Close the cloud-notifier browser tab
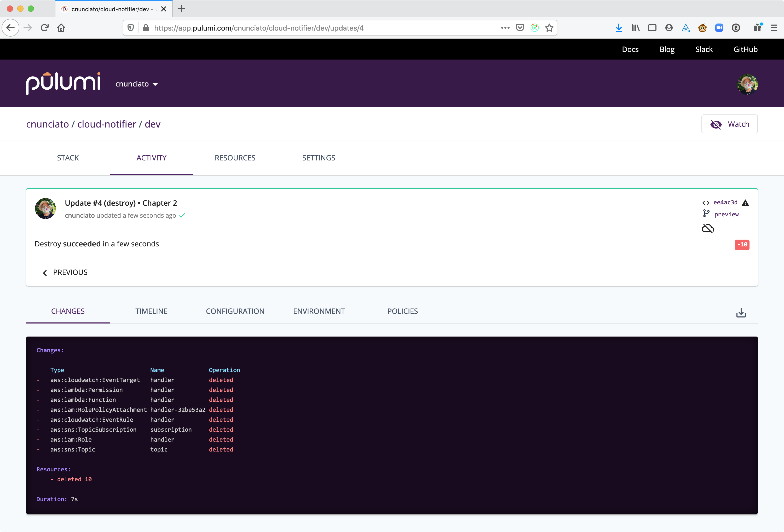 (x=164, y=9)
